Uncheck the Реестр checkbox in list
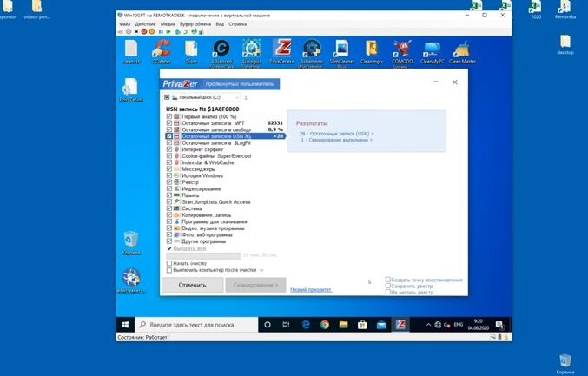 click(169, 182)
